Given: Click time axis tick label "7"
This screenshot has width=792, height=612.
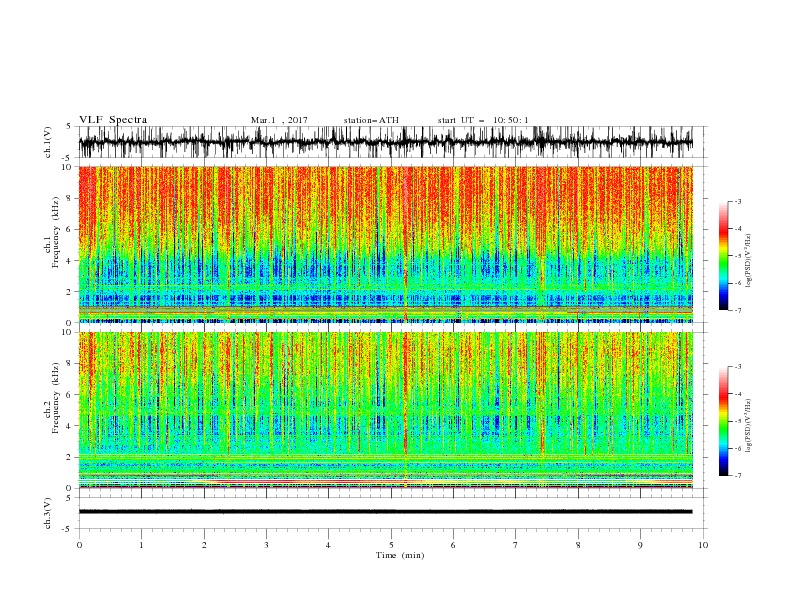Looking at the screenshot, I should 516,545.
